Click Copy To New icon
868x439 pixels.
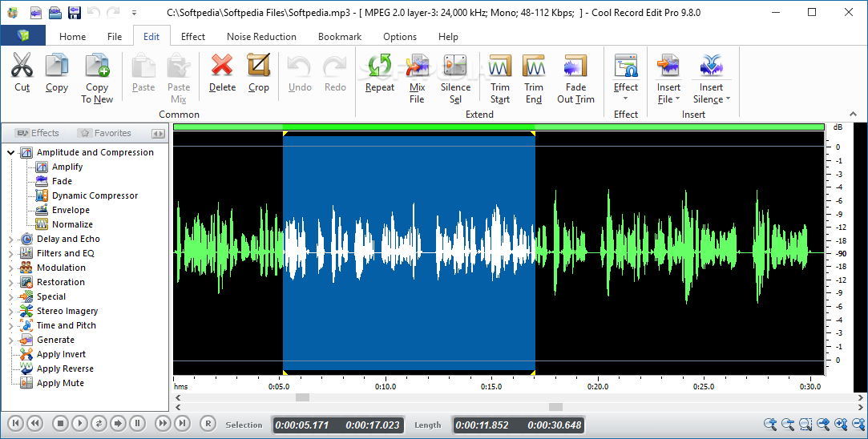click(x=97, y=66)
